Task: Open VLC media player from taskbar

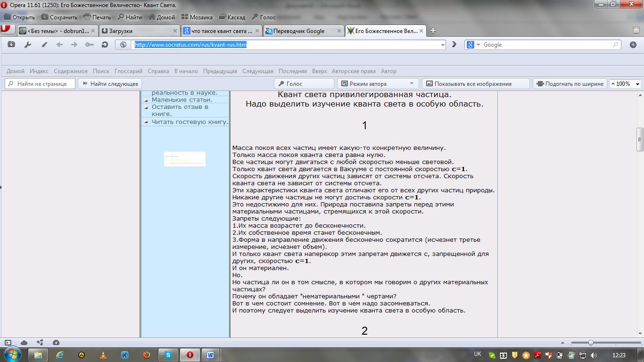Action: pyautogui.click(x=103, y=355)
